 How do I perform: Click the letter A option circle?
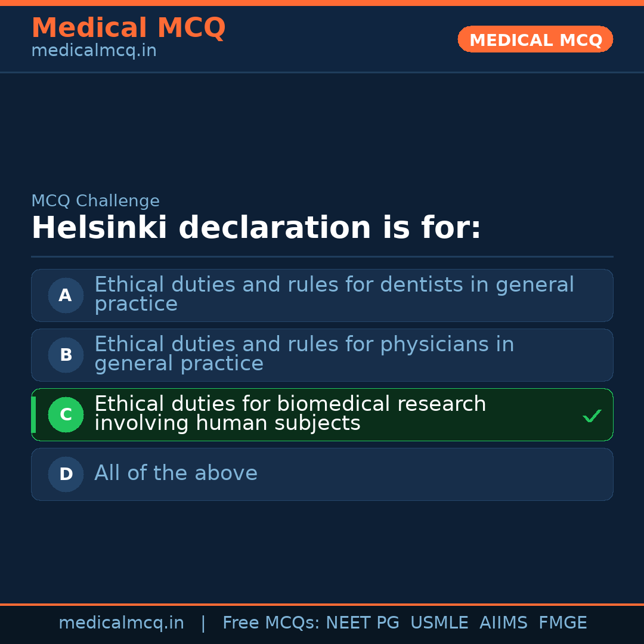coord(66,295)
